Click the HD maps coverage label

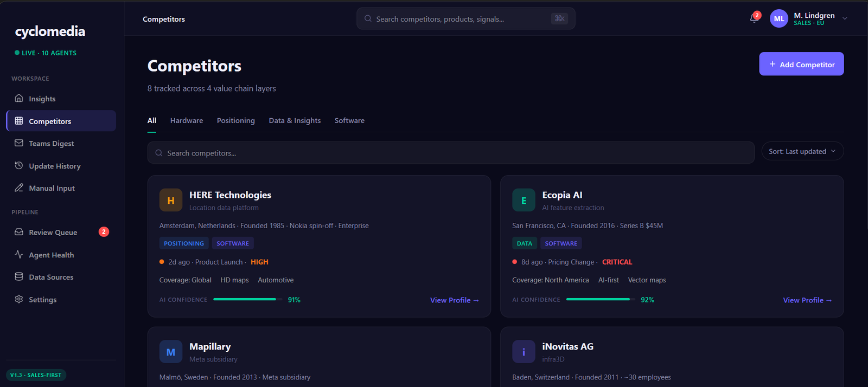coord(234,280)
